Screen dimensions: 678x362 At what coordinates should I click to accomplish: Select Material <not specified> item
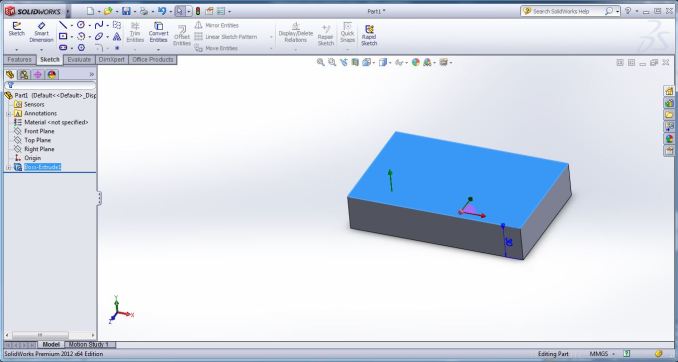56,122
